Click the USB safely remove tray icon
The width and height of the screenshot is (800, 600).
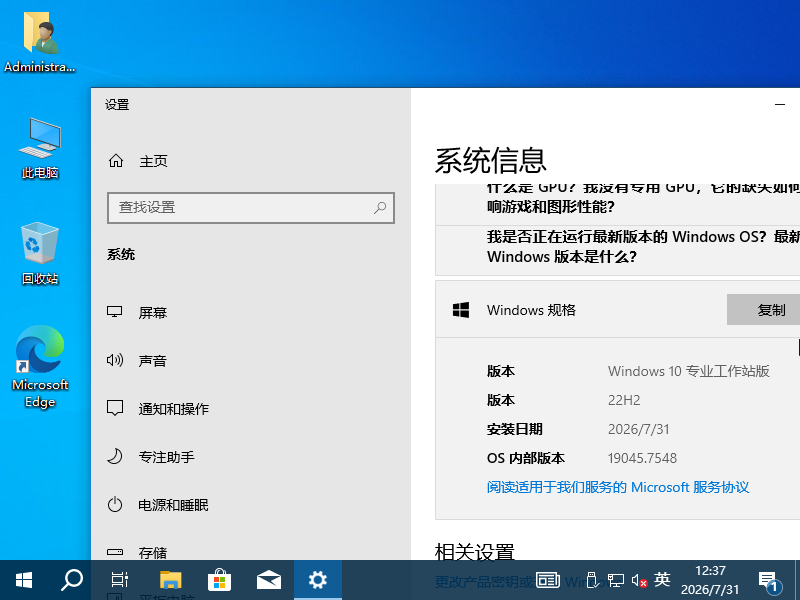point(592,580)
